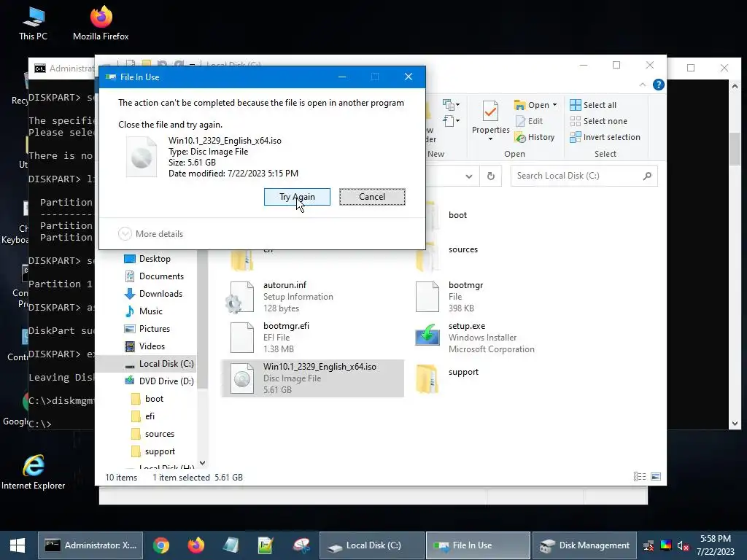Screen dimensions: 747x560
Task: Open Internet Explorer desktop icon
Action: pyautogui.click(x=33, y=472)
